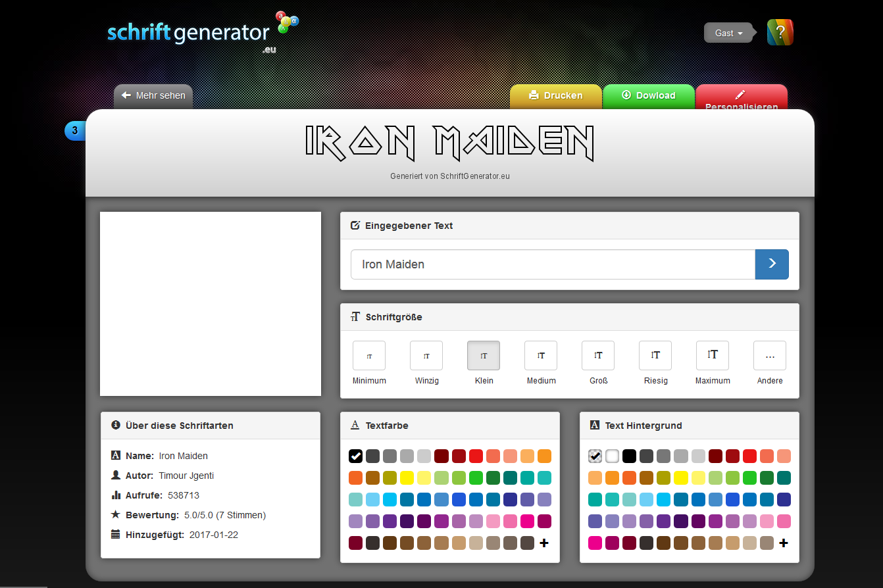Screen dimensions: 883x588
Task: Click the added date 2017-01-22
Action: point(214,535)
